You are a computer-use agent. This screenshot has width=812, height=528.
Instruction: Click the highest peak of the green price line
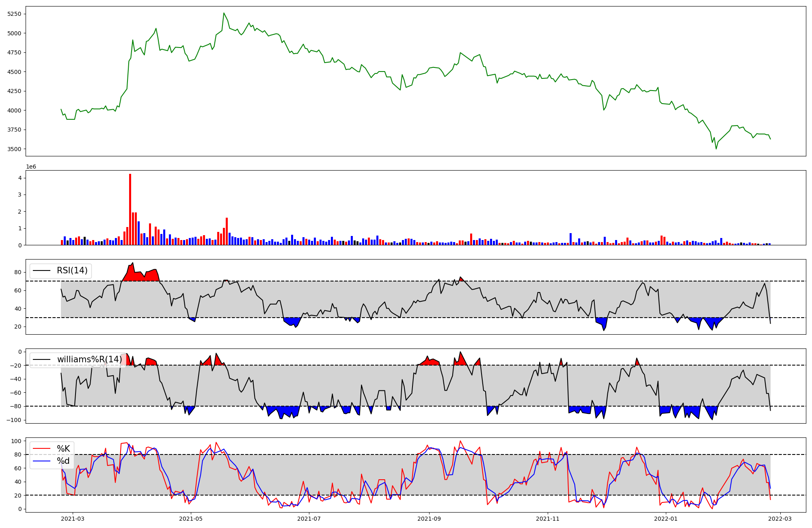tap(224, 13)
